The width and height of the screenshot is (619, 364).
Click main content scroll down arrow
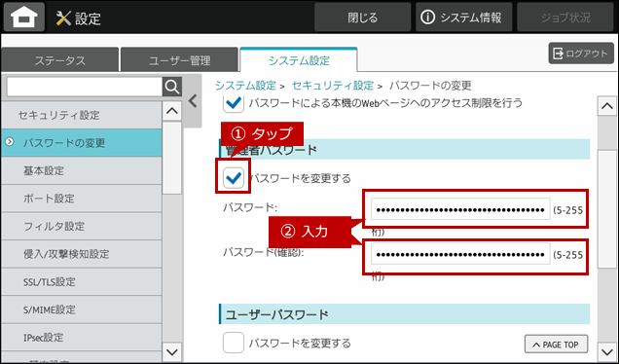(x=606, y=351)
